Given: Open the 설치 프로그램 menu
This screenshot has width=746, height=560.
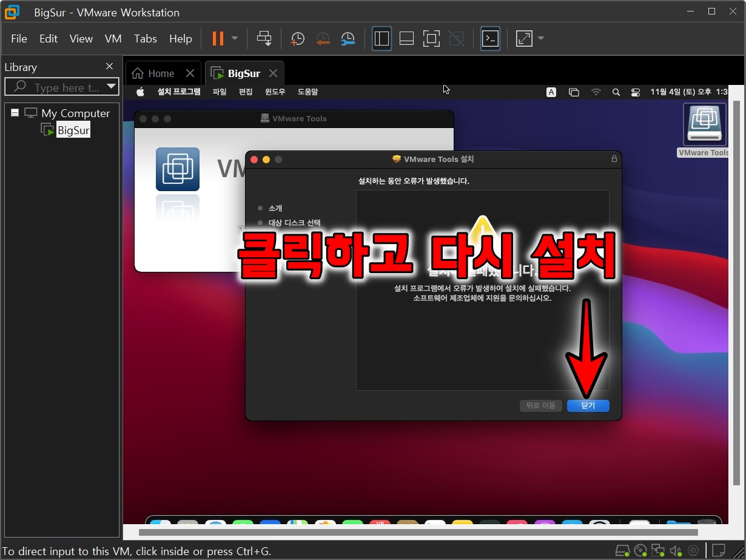Looking at the screenshot, I should [179, 92].
